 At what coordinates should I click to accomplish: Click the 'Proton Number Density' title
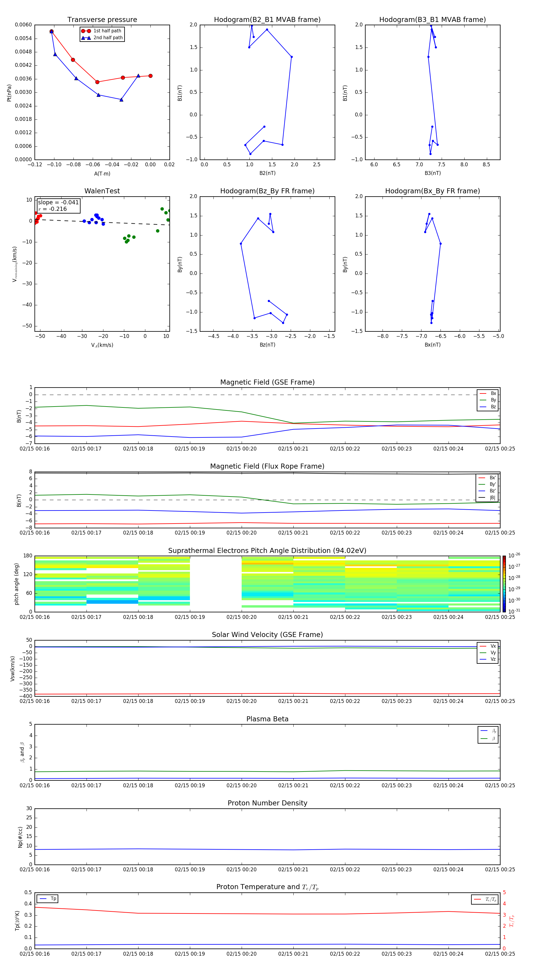point(267,803)
